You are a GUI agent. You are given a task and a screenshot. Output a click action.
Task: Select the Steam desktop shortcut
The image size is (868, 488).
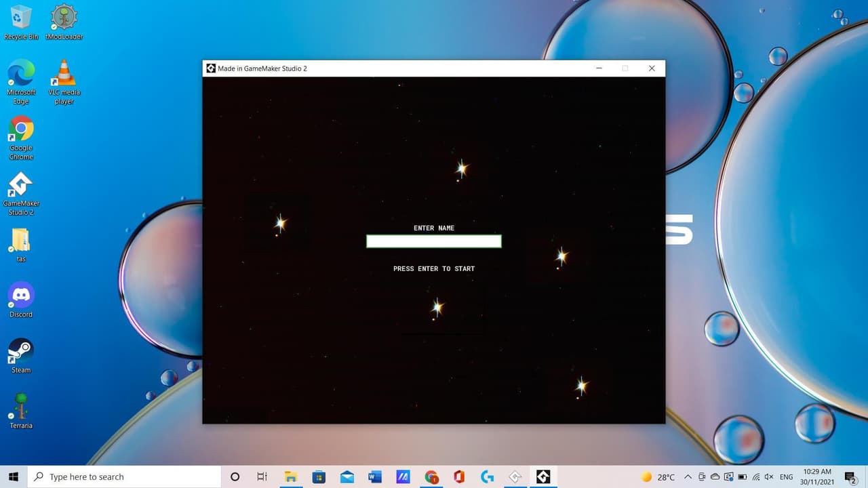pyautogui.click(x=21, y=356)
